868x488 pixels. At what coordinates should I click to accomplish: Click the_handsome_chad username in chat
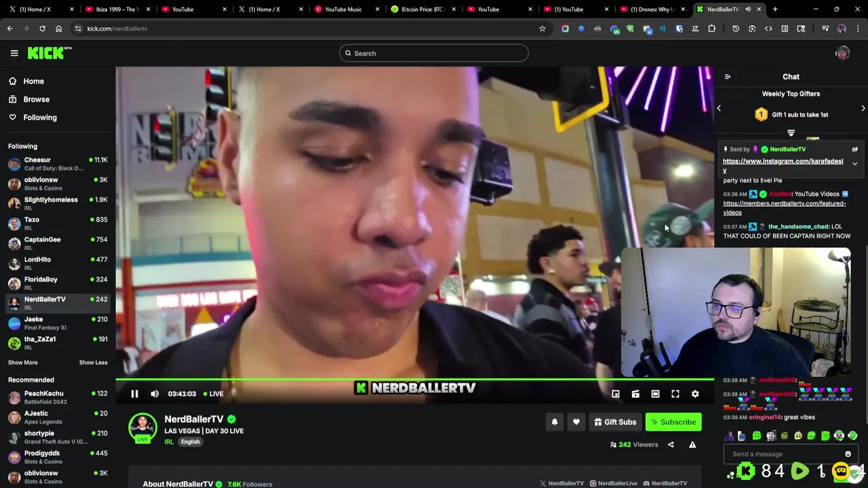pos(798,226)
